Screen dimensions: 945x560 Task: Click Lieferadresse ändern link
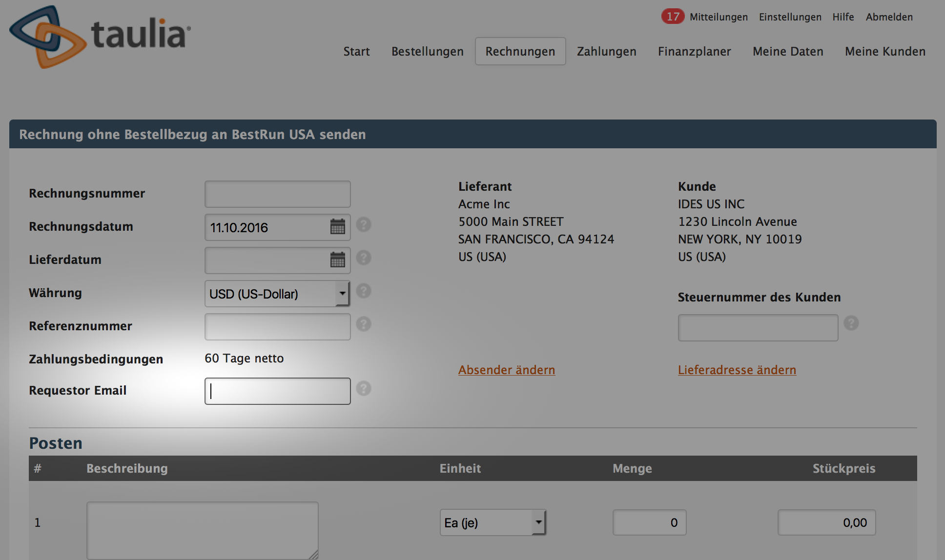(x=737, y=370)
